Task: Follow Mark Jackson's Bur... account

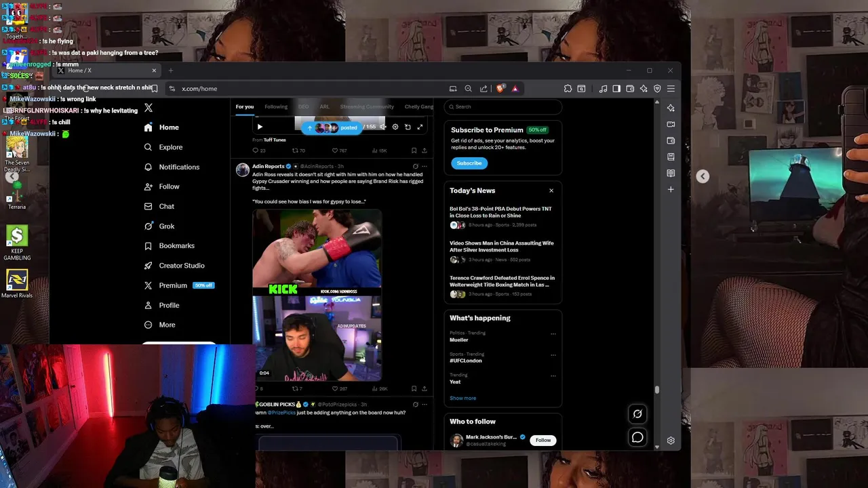Action: [543, 440]
